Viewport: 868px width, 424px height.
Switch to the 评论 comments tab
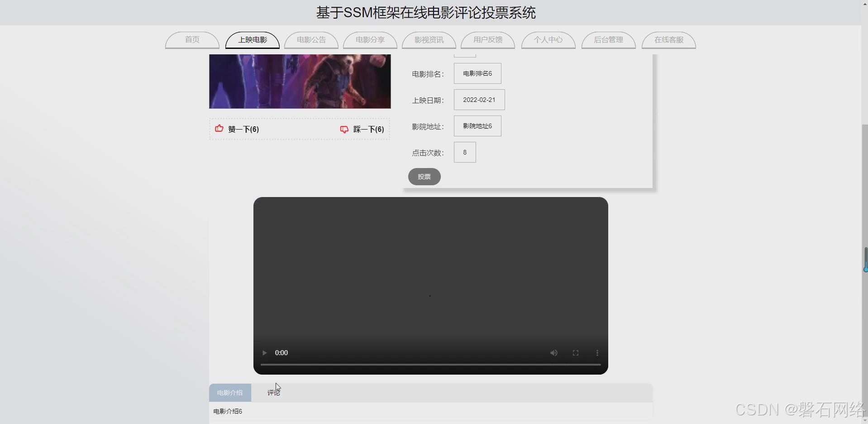[x=273, y=392]
